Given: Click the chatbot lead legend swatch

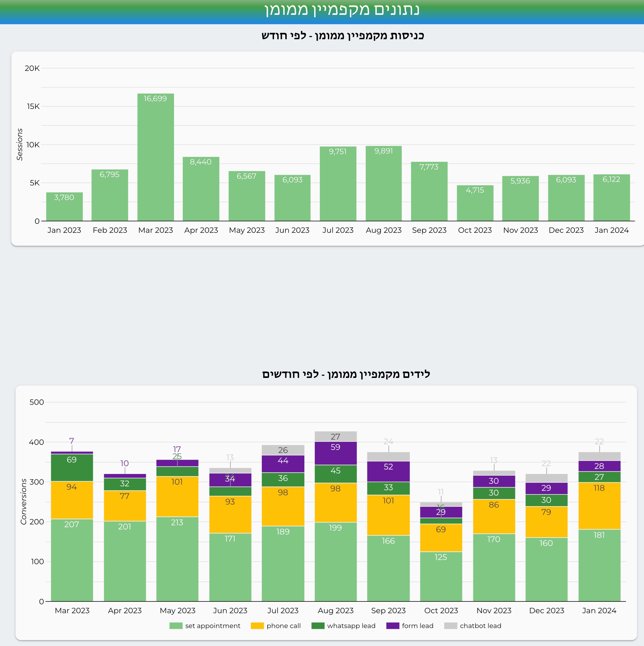Looking at the screenshot, I should tap(451, 626).
